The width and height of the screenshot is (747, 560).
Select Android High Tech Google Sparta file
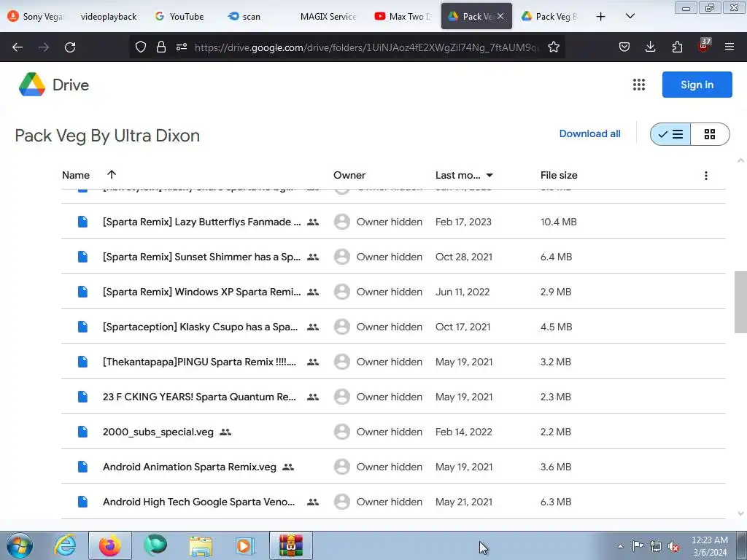coord(198,502)
